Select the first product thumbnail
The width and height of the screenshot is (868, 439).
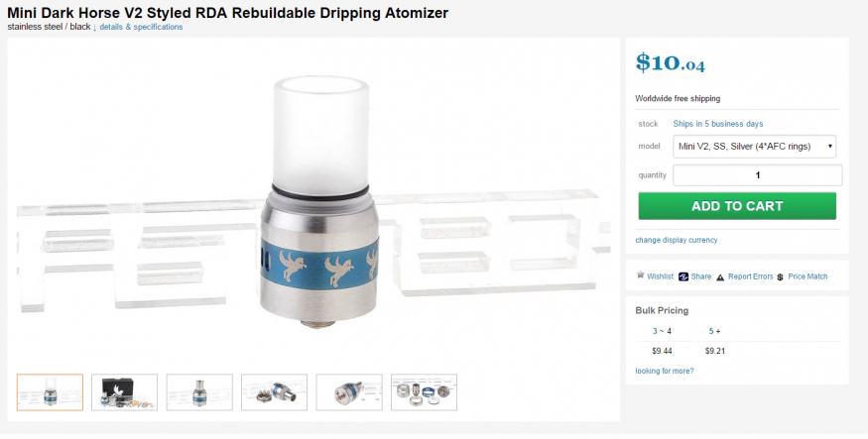pos(50,392)
